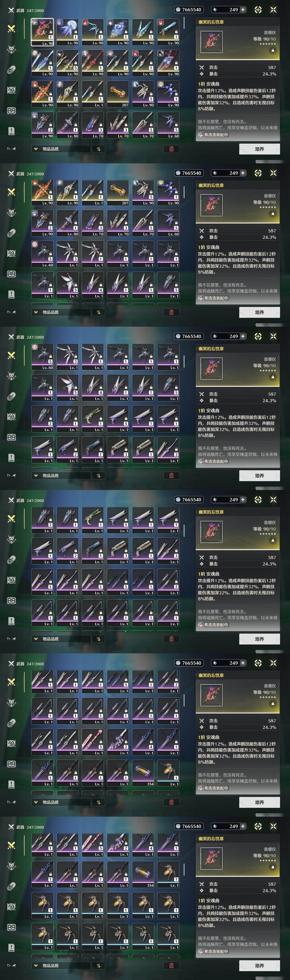Screen dimensions: 290x980
Task: Click the red trash discard icon in the topmost panel
Action: tap(172, 149)
